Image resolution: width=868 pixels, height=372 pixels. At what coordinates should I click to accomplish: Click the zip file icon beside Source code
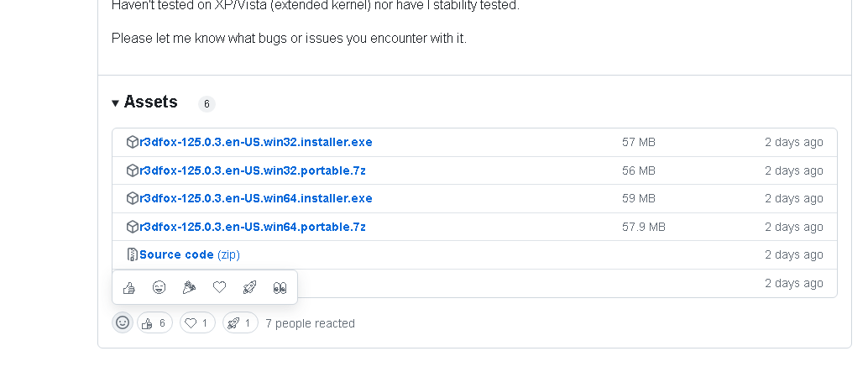point(132,254)
